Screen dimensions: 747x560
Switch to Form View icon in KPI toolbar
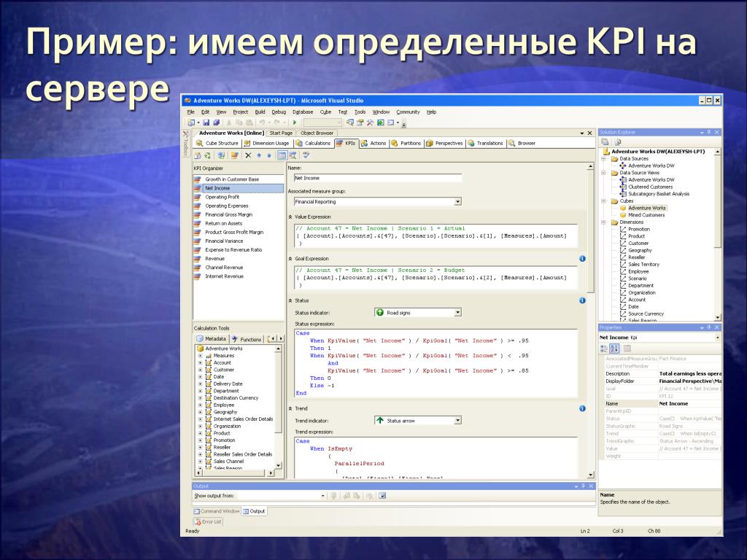[x=282, y=155]
